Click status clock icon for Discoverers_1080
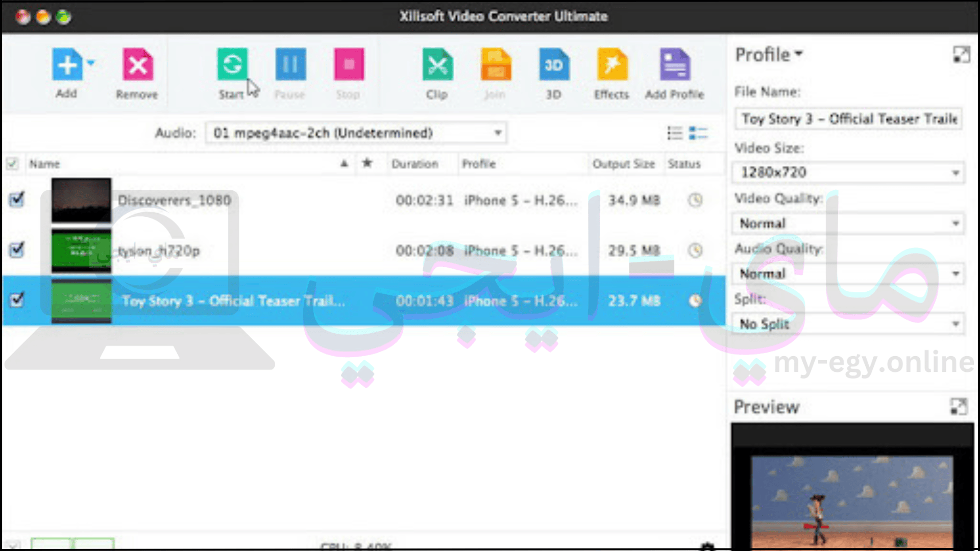This screenshot has height=551, width=980. 695,200
